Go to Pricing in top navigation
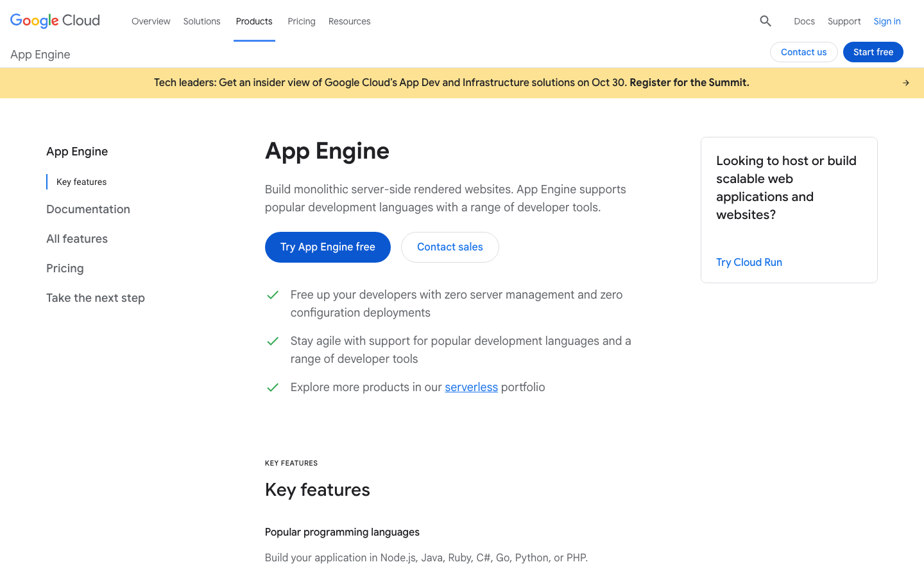This screenshot has height=578, width=924. [x=302, y=21]
